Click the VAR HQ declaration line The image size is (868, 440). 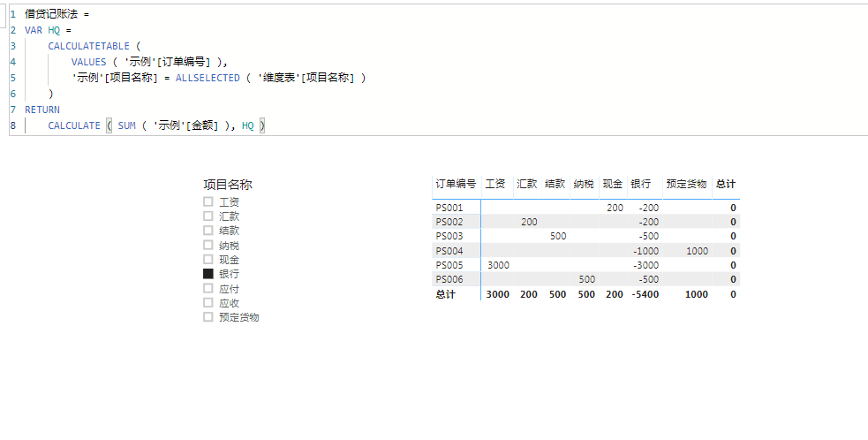[49, 30]
